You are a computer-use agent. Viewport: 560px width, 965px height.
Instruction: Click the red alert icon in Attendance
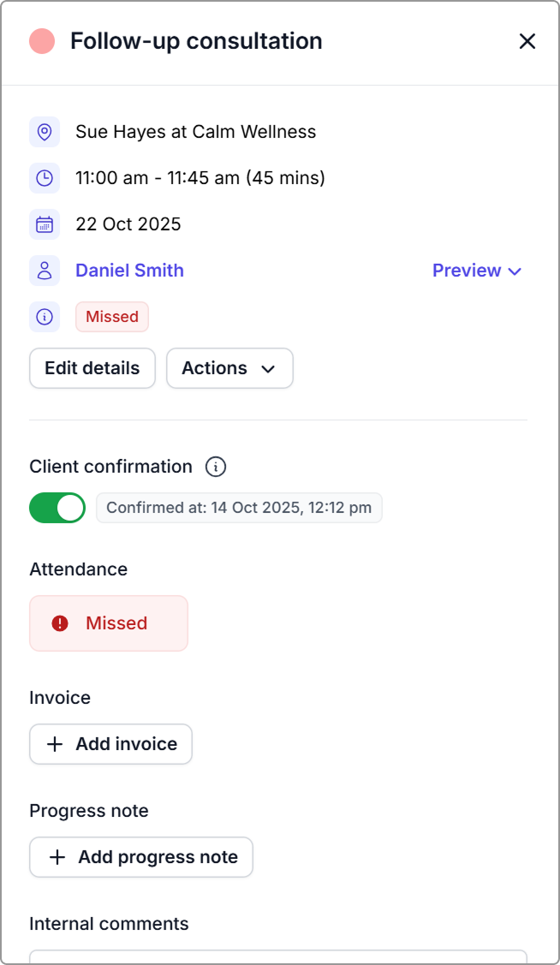tap(60, 623)
